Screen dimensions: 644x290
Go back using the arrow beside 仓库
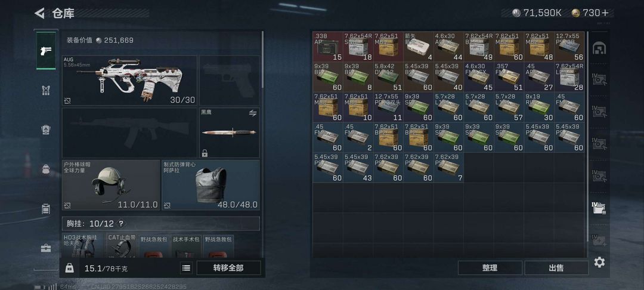pyautogui.click(x=39, y=13)
